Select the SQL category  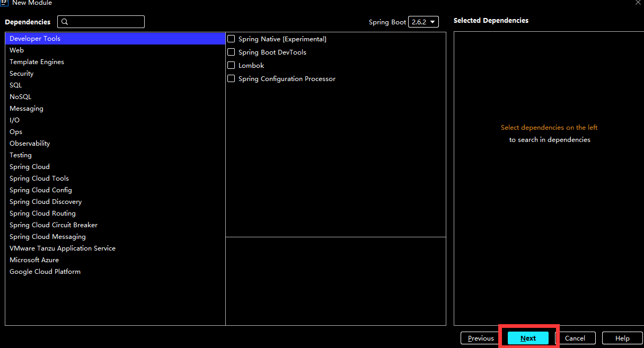click(115, 85)
